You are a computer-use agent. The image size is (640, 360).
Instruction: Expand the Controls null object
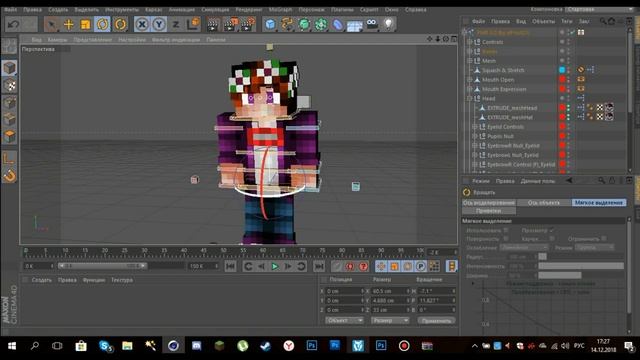click(469, 42)
